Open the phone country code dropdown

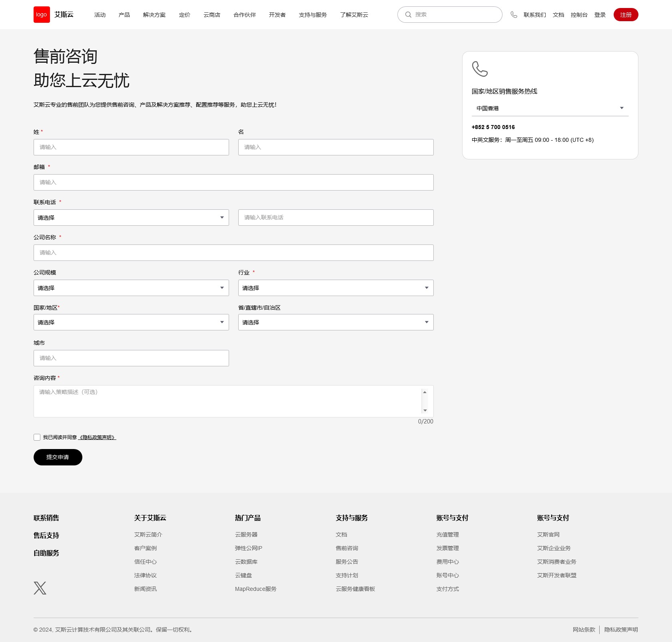131,217
